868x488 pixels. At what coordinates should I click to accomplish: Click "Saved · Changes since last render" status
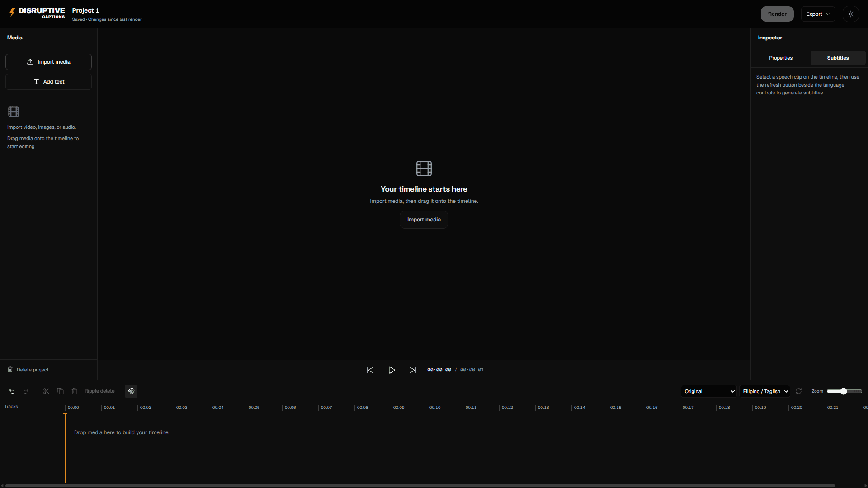tap(107, 19)
